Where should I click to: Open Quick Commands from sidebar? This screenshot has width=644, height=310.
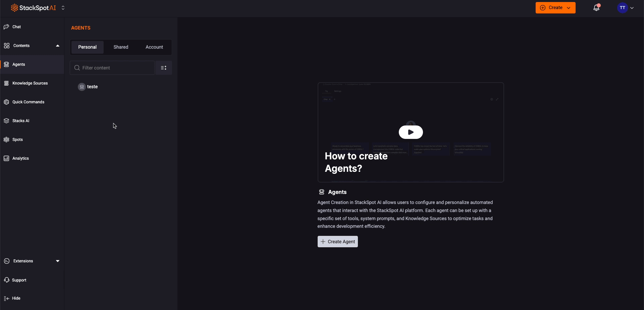tap(28, 102)
